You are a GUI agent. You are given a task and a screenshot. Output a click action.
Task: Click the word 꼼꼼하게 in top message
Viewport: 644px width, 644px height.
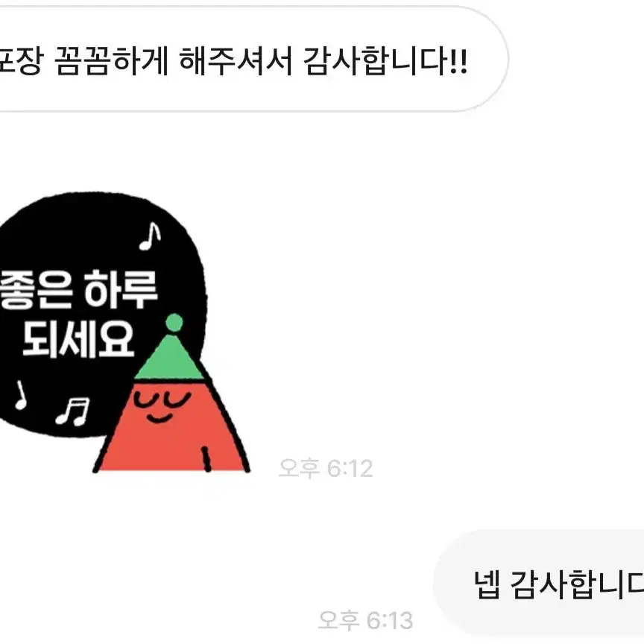(112, 61)
